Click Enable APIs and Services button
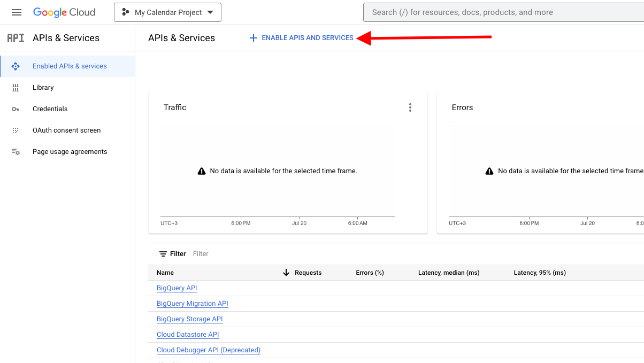Viewport: 644px width, 363px height. [x=302, y=38]
